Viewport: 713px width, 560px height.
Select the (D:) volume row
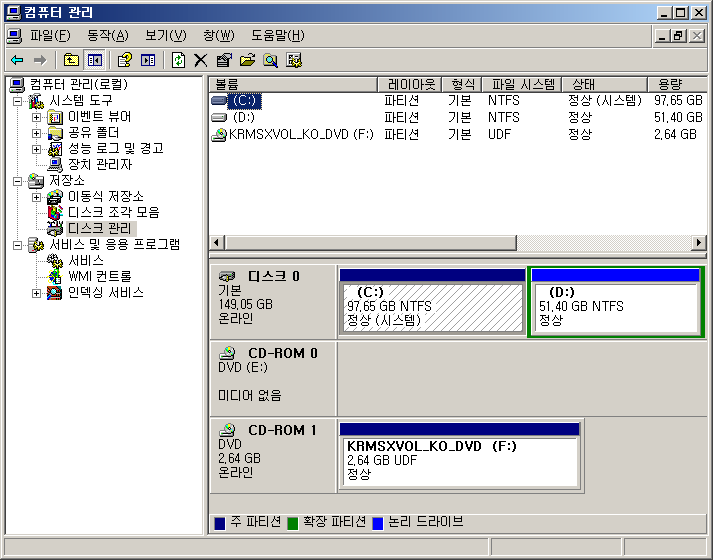pos(458,118)
